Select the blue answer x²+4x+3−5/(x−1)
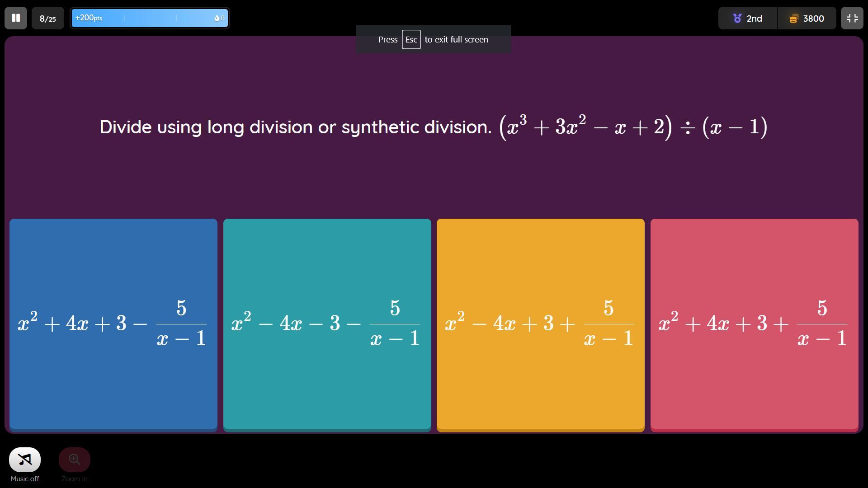The image size is (868, 488). (x=113, y=324)
